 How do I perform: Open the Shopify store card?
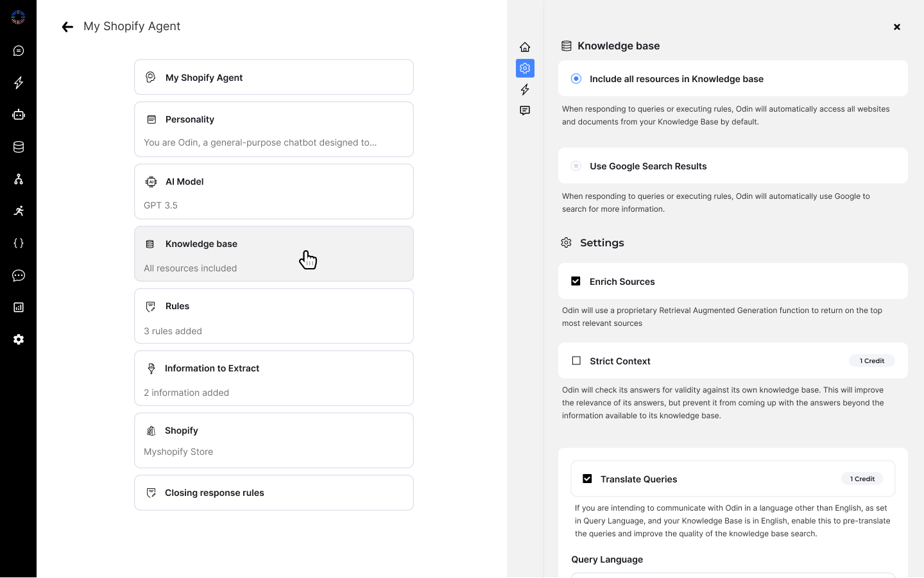[274, 441]
